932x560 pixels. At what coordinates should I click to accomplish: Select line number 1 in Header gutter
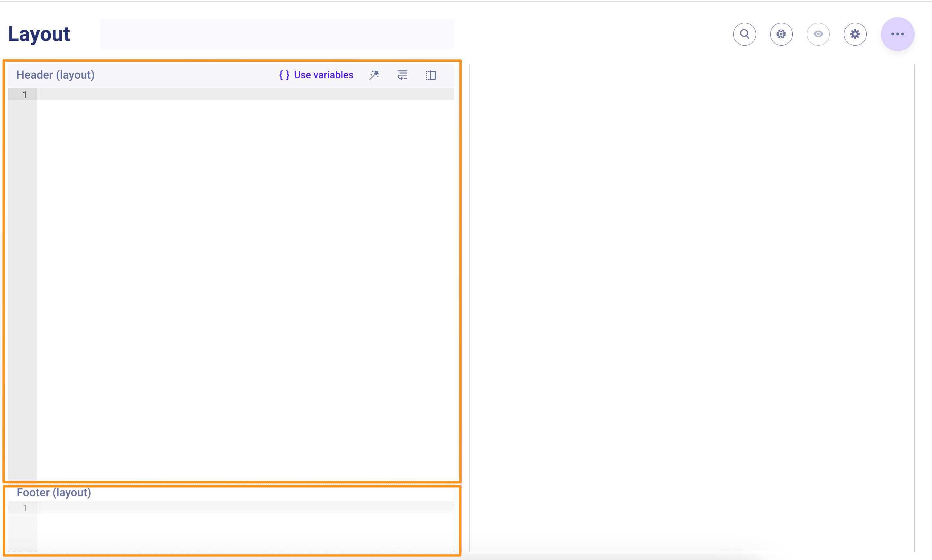[24, 95]
